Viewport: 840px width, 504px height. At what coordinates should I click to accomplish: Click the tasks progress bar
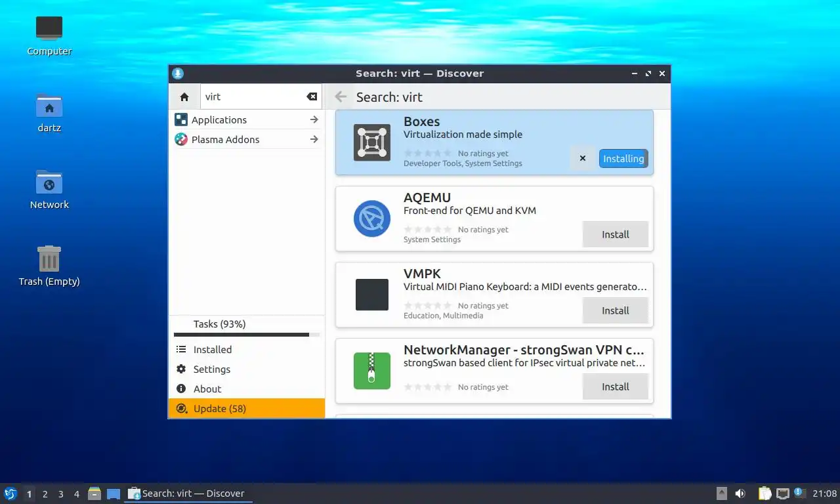pyautogui.click(x=247, y=335)
